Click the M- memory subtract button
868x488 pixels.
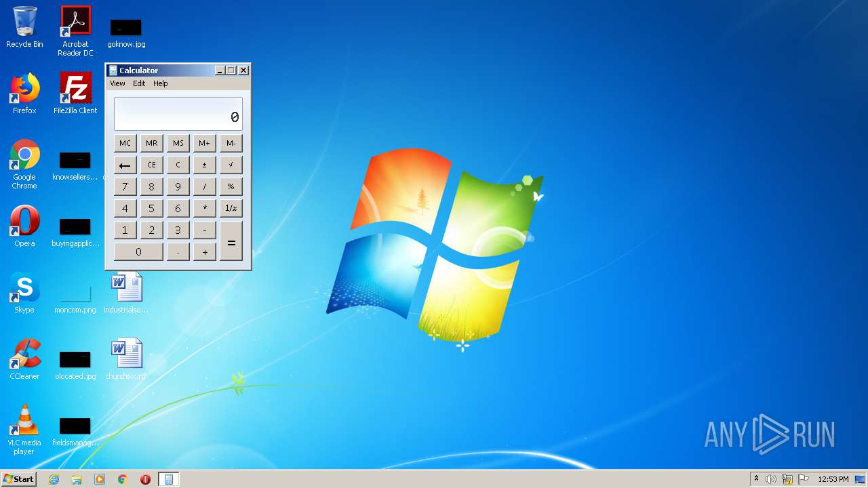tap(231, 143)
